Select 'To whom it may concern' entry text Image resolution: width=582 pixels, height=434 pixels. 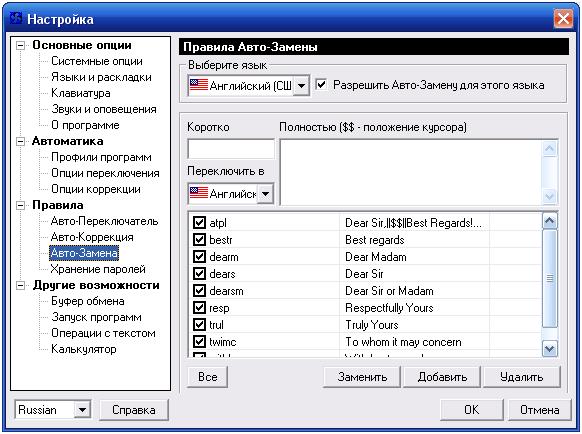[x=403, y=342]
